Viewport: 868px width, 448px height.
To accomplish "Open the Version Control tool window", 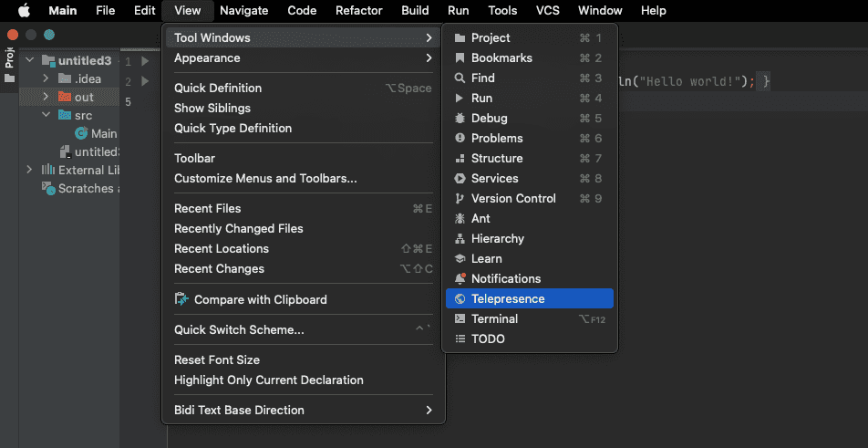I will pos(530,198).
